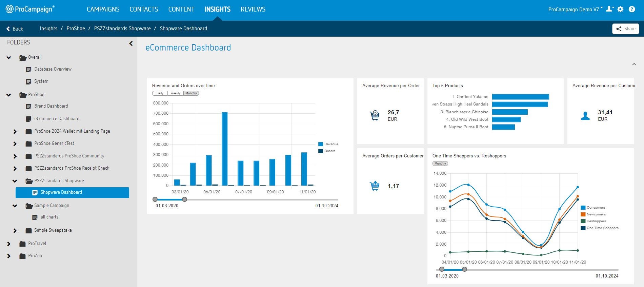Collapse the Overall folder
Screen dimensions: 644x287
(x=9, y=57)
